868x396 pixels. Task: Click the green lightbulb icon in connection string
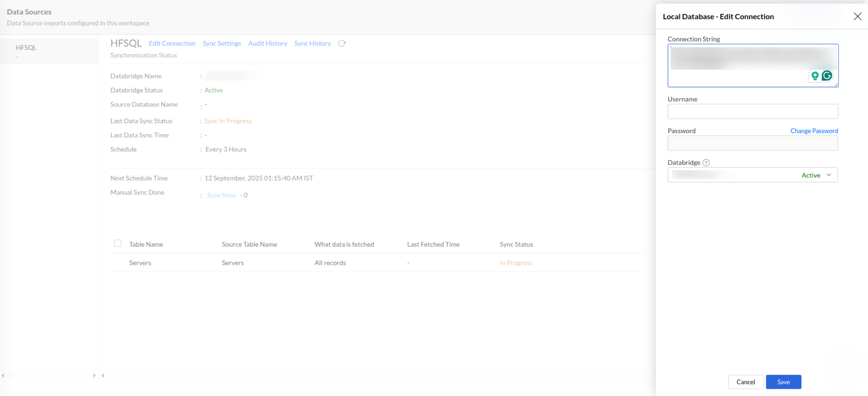[815, 76]
